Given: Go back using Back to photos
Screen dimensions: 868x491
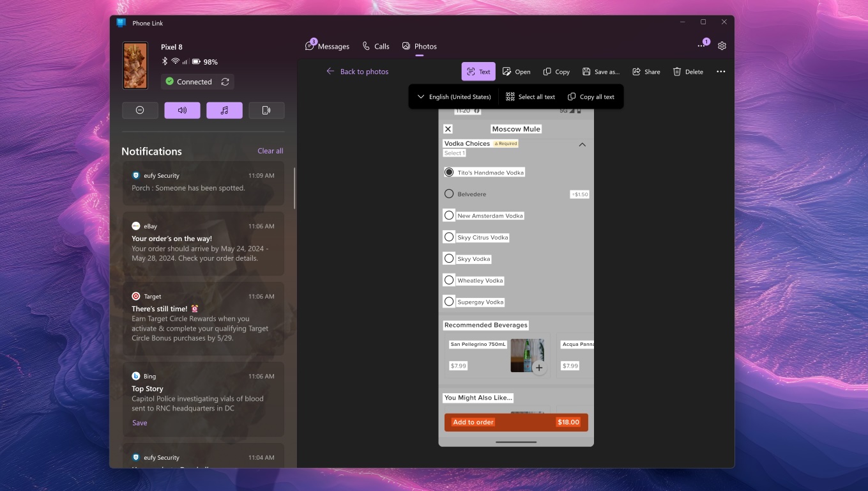Looking at the screenshot, I should click(x=357, y=72).
